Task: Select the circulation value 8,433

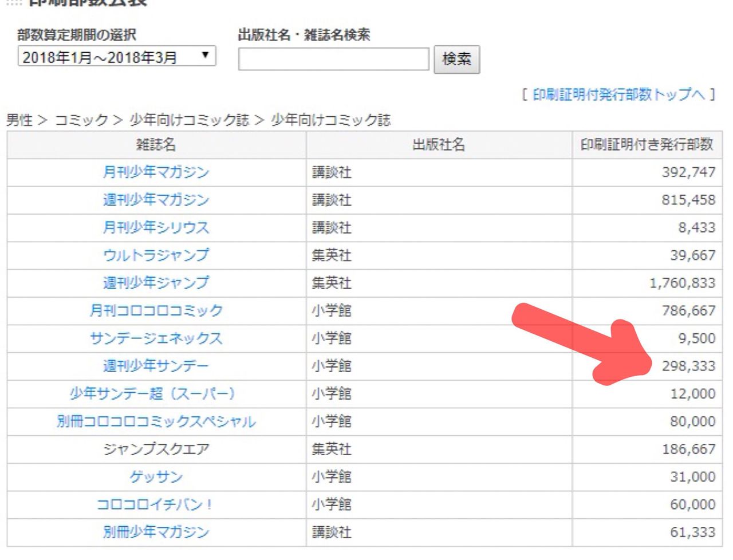Action: pos(697,227)
